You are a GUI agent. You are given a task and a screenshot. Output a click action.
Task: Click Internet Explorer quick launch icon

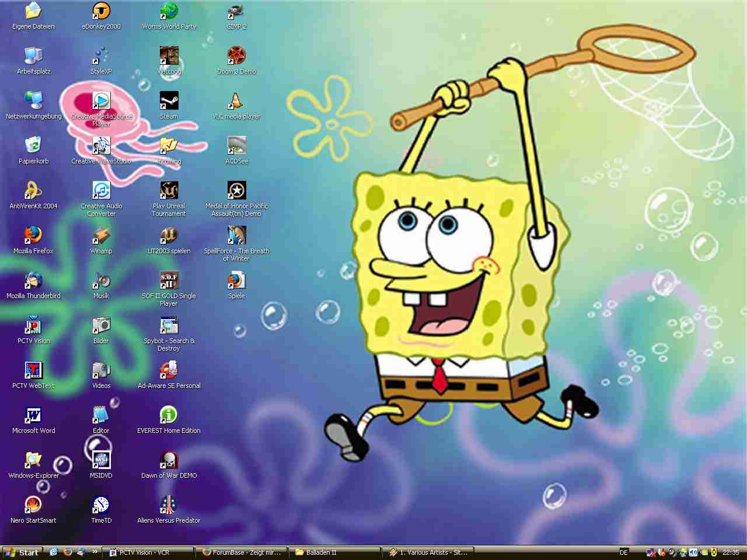(54, 552)
